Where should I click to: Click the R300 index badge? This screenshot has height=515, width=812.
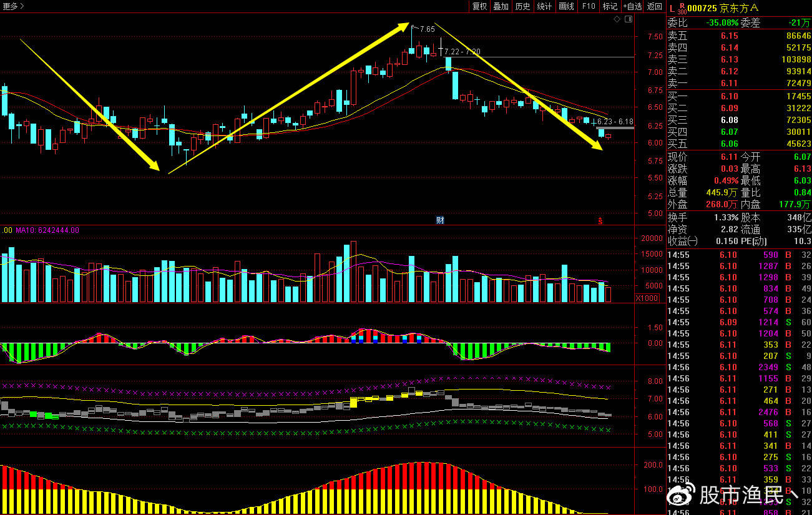[x=682, y=8]
